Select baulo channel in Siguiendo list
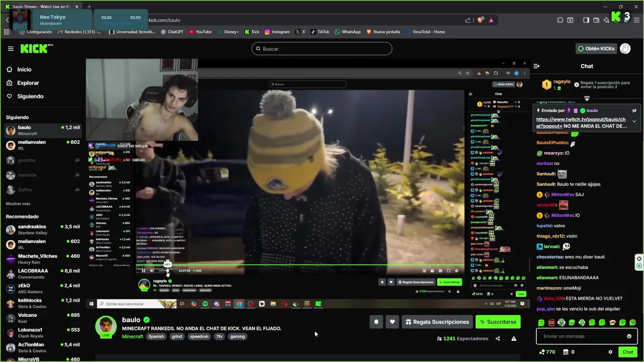The width and height of the screenshot is (644, 362). pos(43,131)
